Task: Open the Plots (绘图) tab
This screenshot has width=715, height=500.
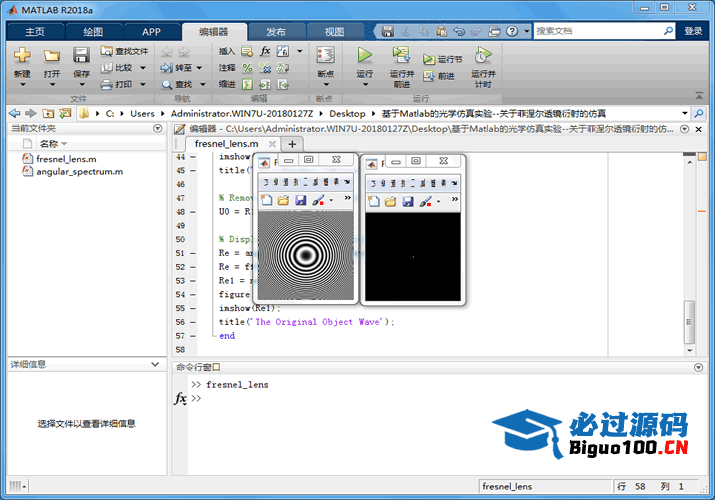Action: (93, 31)
